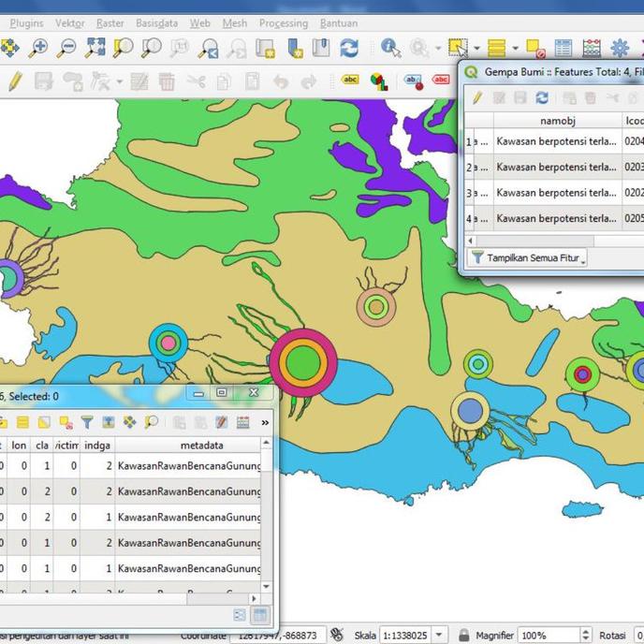Toggle editing pencil in Gempa Bumi table

(476, 97)
